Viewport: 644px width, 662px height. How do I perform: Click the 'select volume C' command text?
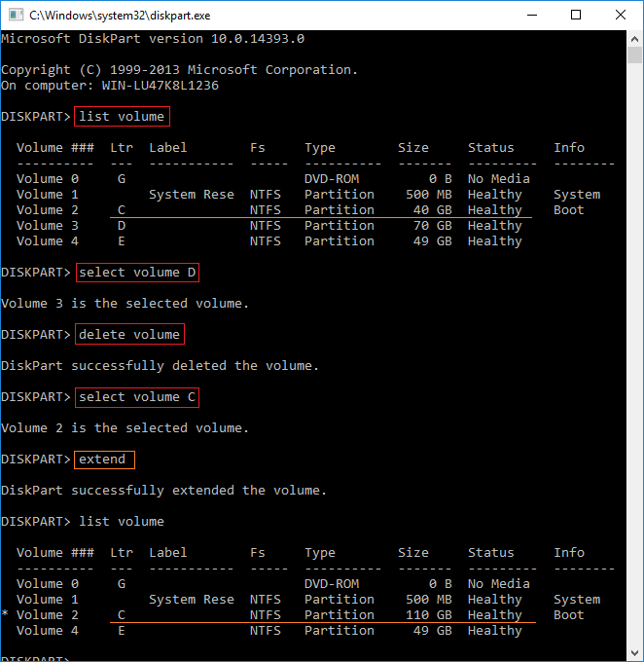point(137,397)
